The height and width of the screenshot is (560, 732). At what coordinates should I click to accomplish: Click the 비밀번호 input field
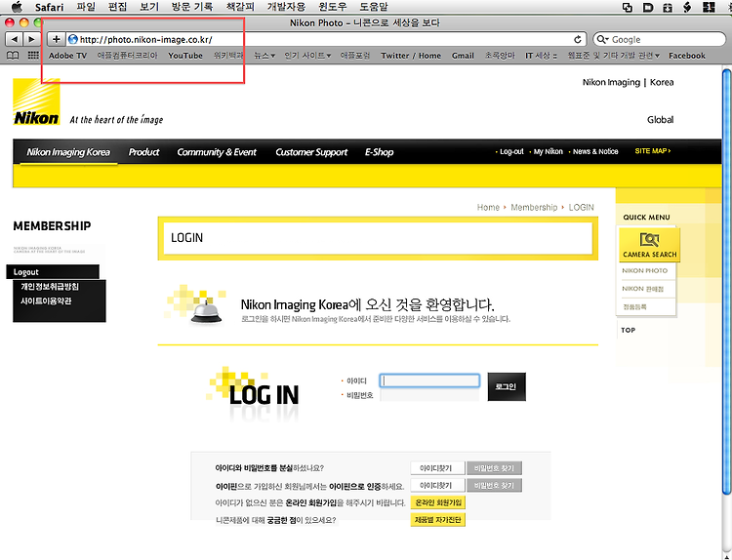tap(429, 395)
